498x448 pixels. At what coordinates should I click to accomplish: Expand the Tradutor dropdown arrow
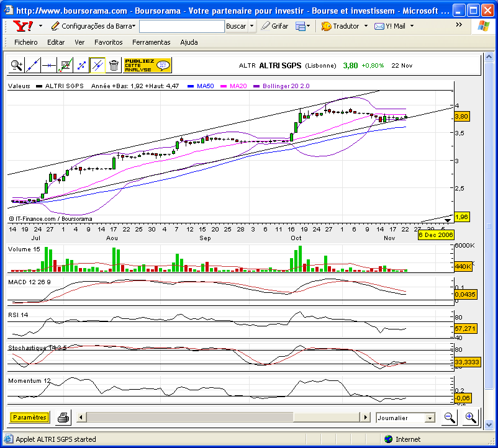(x=366, y=26)
